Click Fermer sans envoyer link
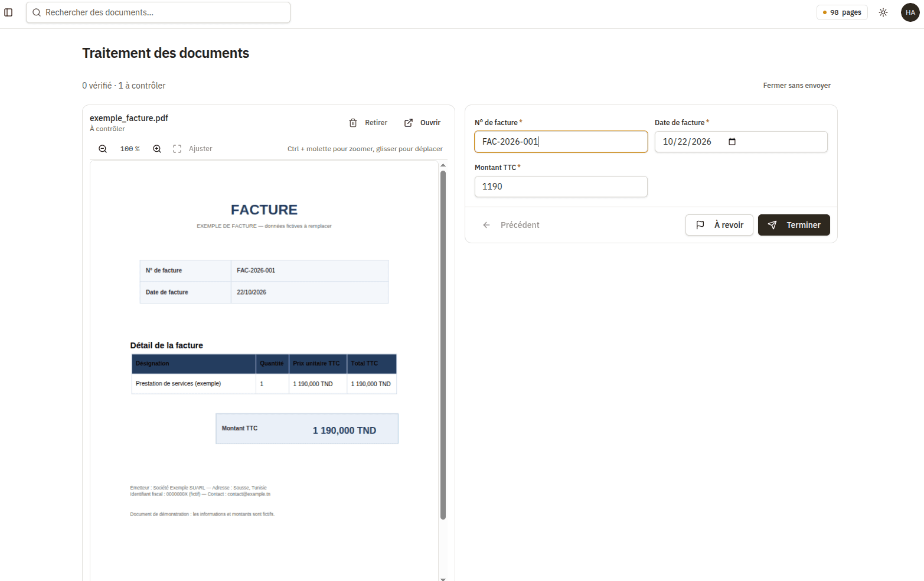 (796, 86)
